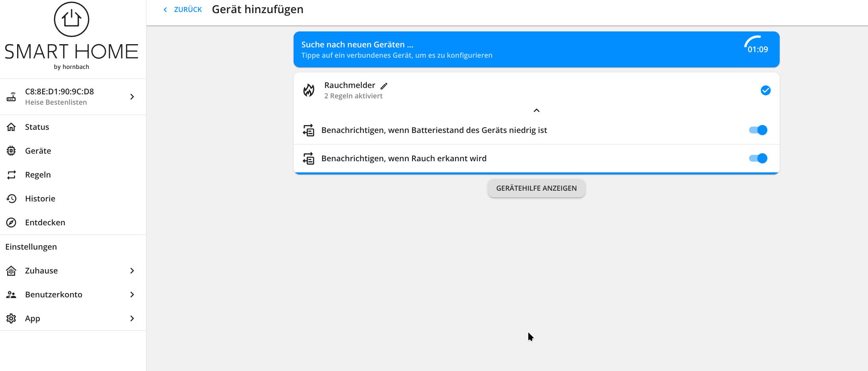Disable the low battery notification toggle
Image resolution: width=868 pixels, height=371 pixels.
point(758,130)
